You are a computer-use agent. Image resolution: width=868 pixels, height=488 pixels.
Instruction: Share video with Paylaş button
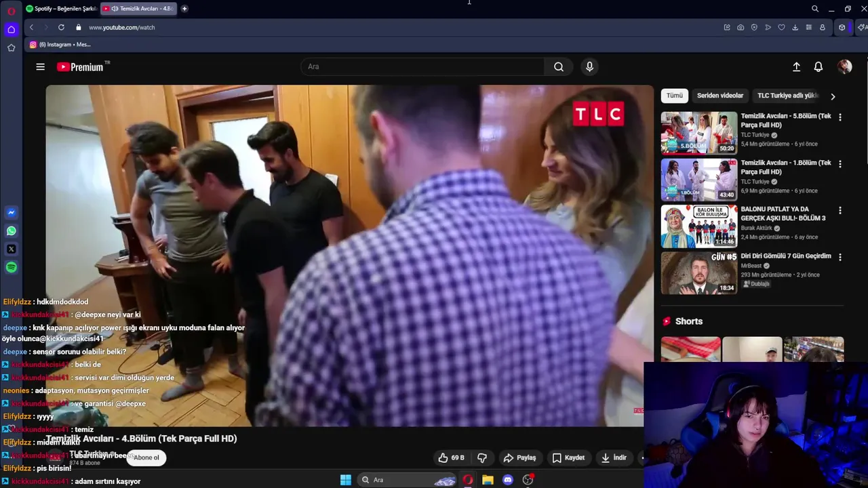519,457
